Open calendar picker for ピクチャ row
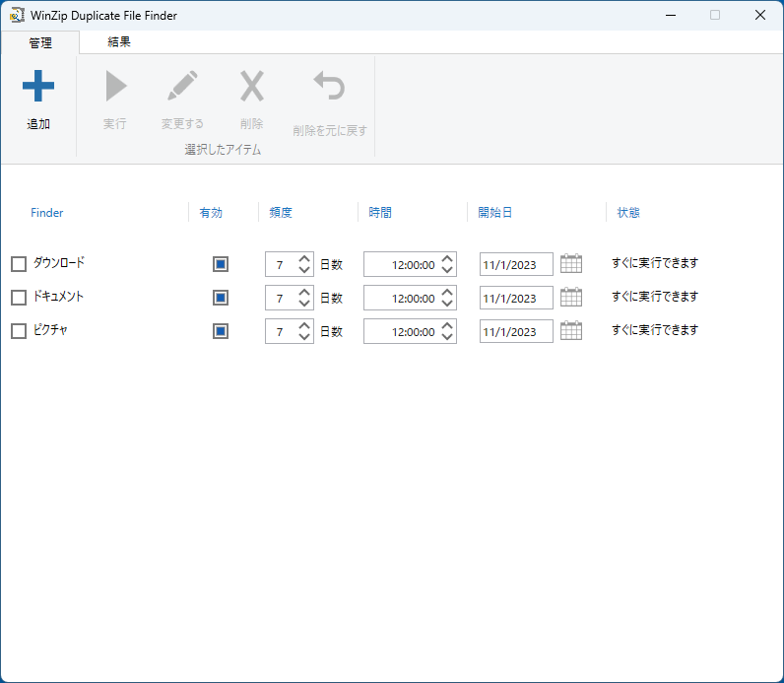This screenshot has height=683, width=784. [571, 331]
